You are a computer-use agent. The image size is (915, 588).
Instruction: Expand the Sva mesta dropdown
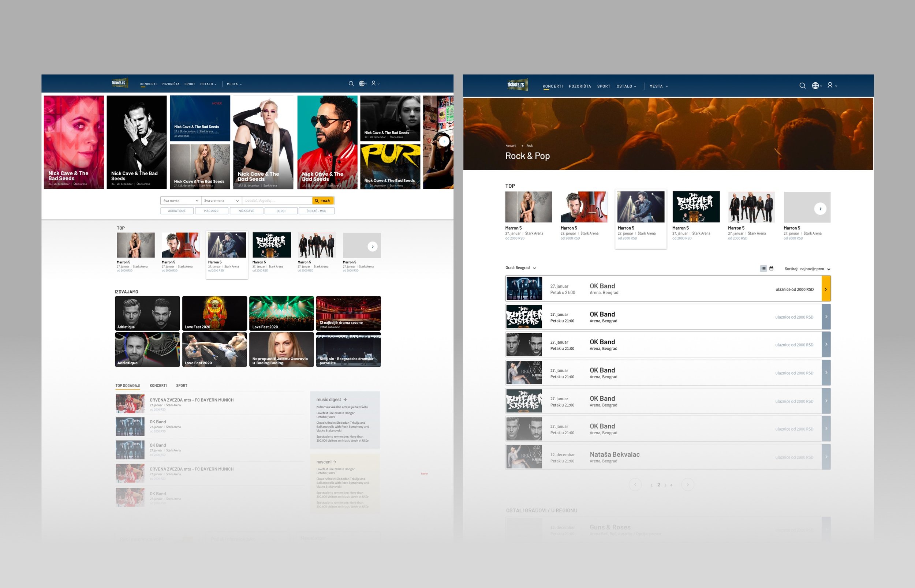coord(181,201)
